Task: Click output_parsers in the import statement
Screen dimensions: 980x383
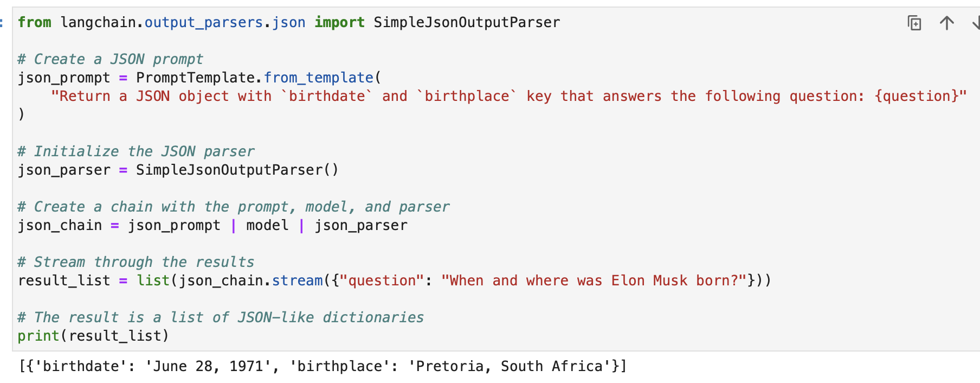Action: point(203,22)
